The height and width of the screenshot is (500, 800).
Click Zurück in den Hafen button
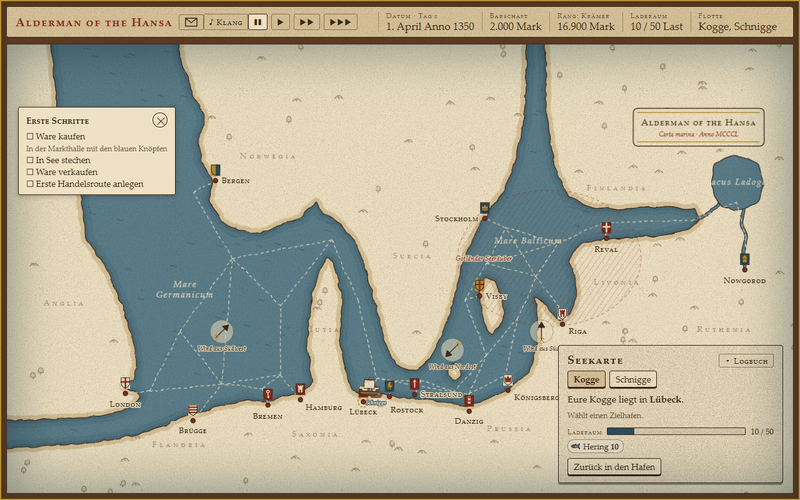614,467
